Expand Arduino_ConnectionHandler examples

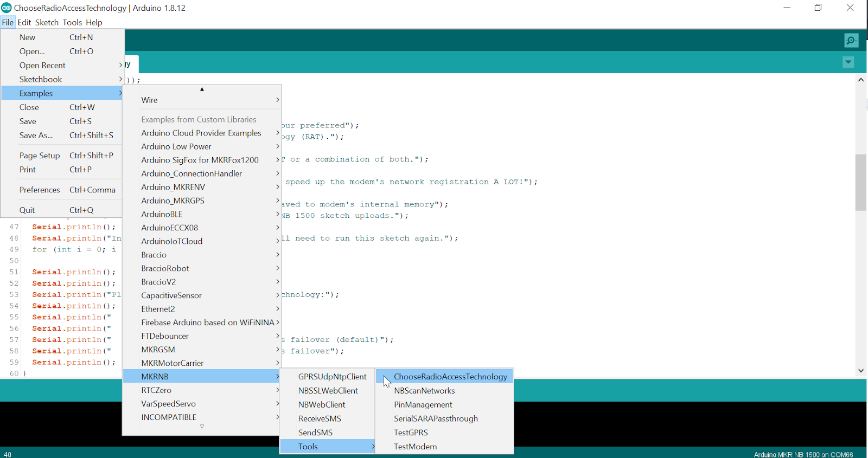[x=202, y=173]
